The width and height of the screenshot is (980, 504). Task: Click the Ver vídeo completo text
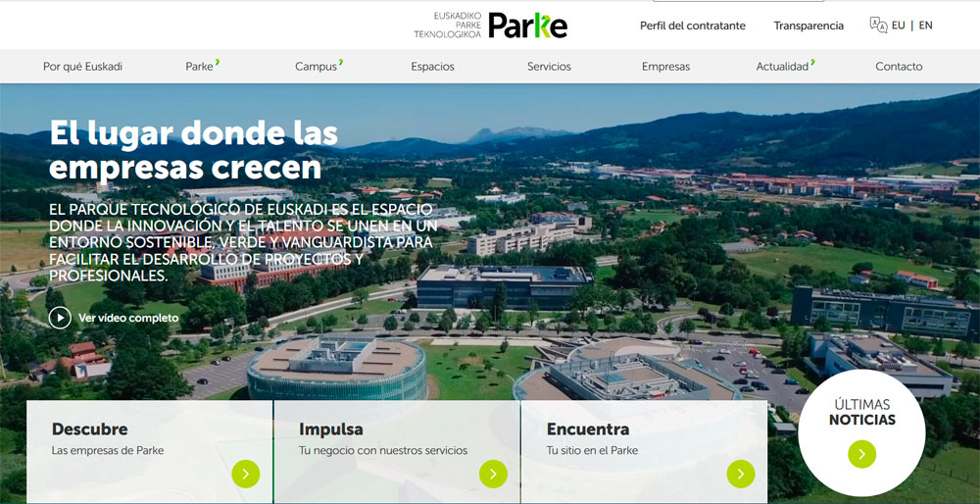pyautogui.click(x=128, y=318)
